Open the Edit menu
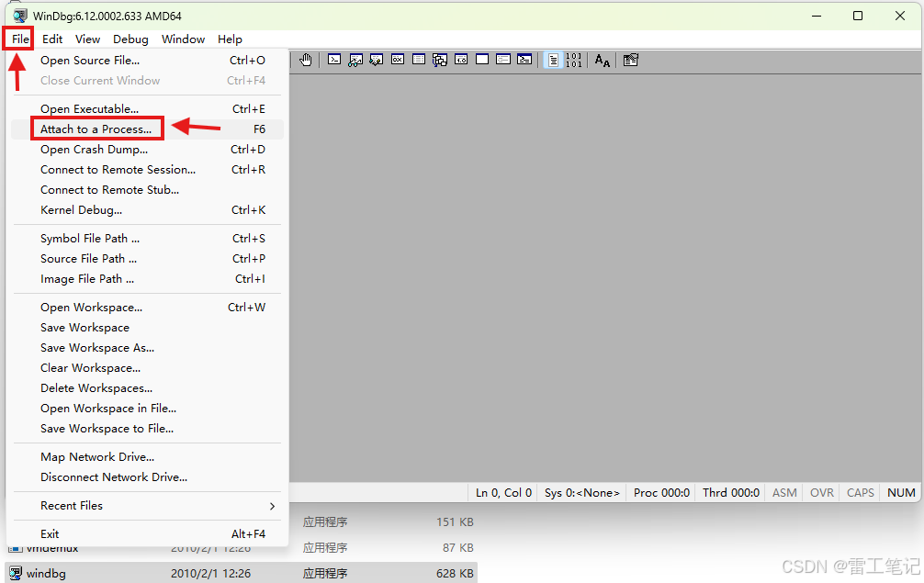 51,39
